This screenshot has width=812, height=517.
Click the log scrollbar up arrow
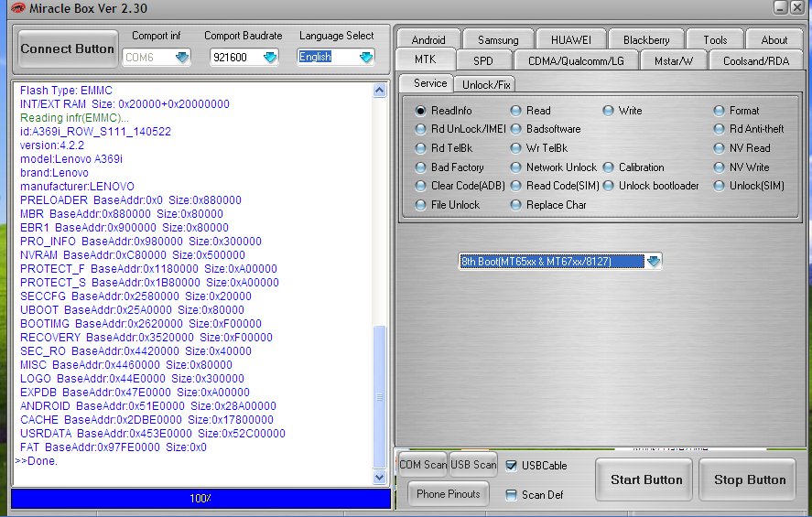tap(380, 91)
